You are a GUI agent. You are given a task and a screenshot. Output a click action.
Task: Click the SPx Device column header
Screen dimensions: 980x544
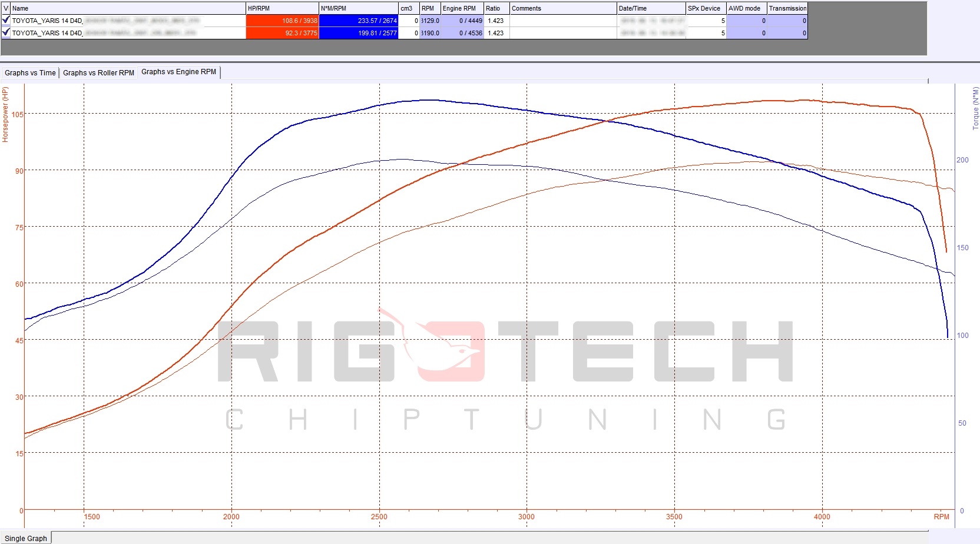coord(706,8)
